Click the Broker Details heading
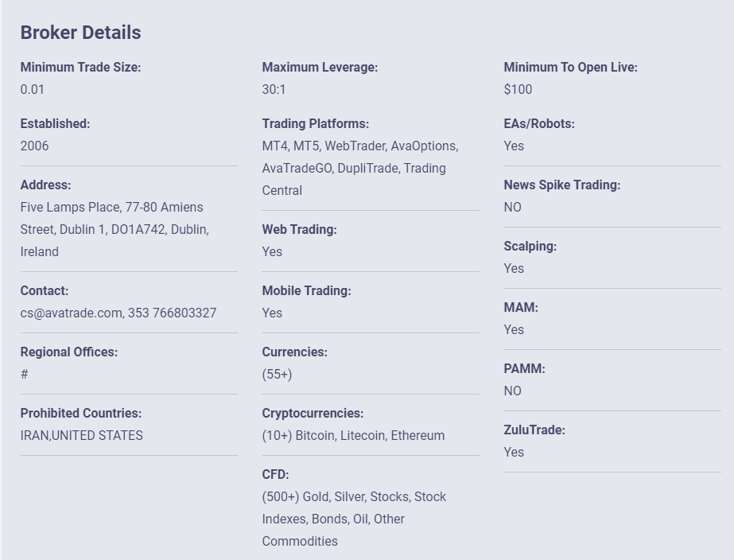The height and width of the screenshot is (560, 734). coord(80,33)
